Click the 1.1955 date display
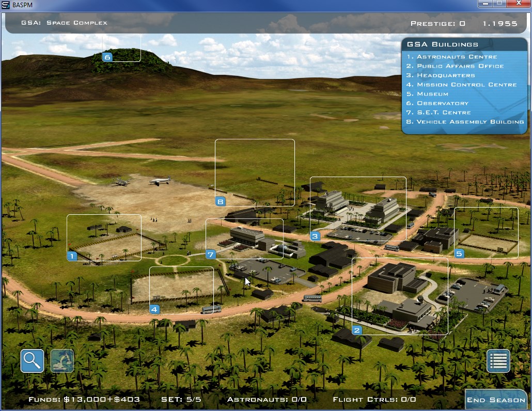 click(500, 23)
